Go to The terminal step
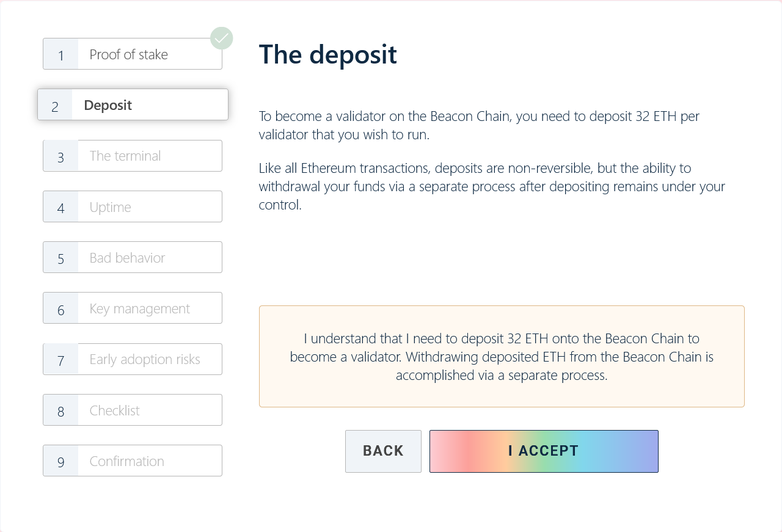 [x=133, y=156]
